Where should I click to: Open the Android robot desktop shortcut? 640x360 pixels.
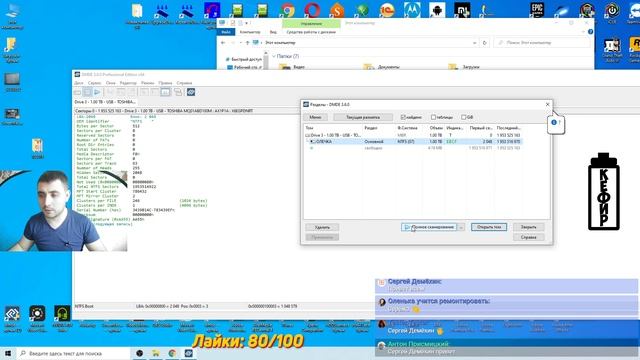pos(437,10)
